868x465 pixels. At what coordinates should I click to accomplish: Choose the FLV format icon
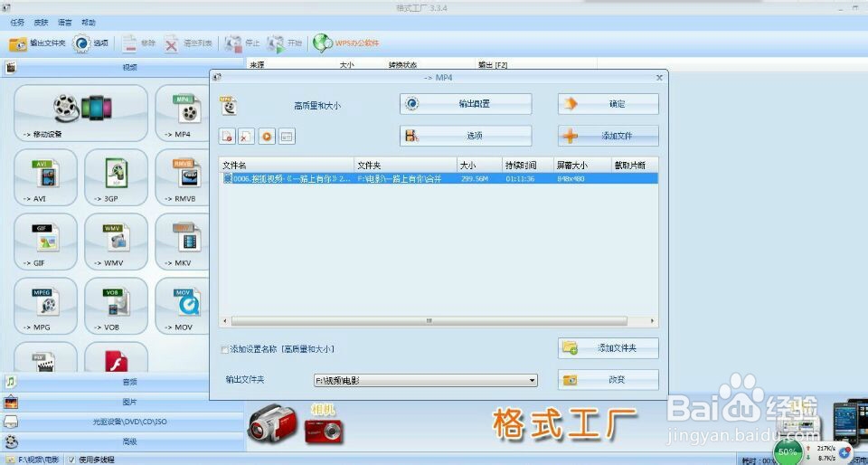[x=45, y=357]
